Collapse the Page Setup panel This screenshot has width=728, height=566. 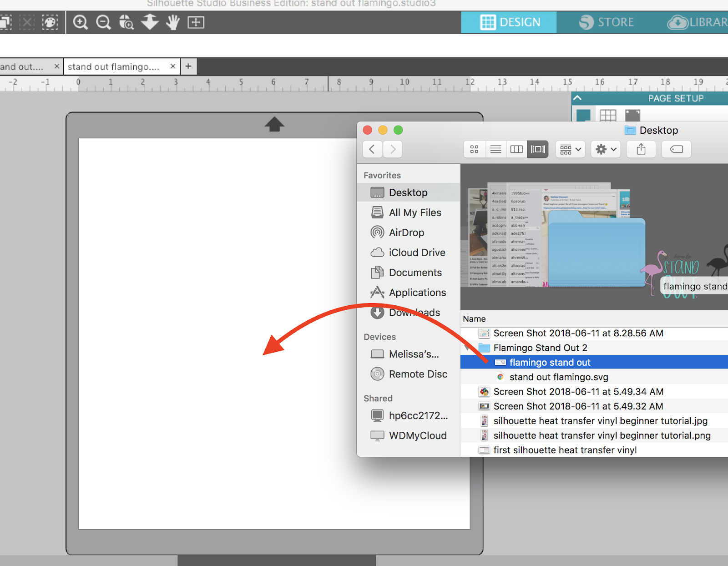(x=577, y=97)
